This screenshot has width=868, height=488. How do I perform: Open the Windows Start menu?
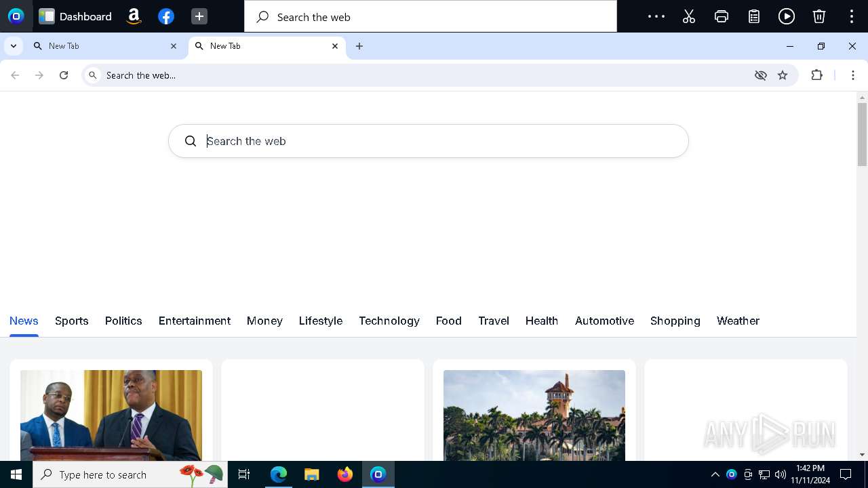click(x=16, y=474)
